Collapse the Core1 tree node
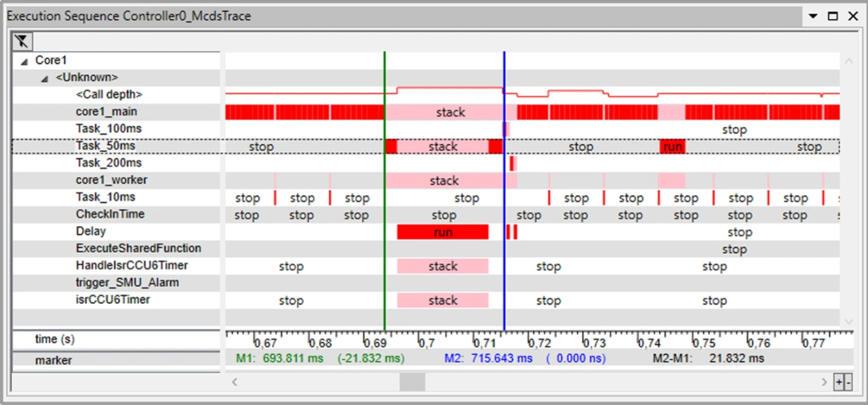The height and width of the screenshot is (405, 868). click(x=24, y=61)
